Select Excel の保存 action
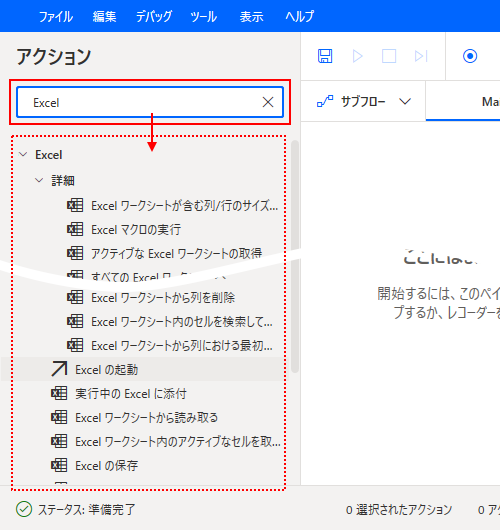The width and height of the screenshot is (500, 530). tap(106, 465)
